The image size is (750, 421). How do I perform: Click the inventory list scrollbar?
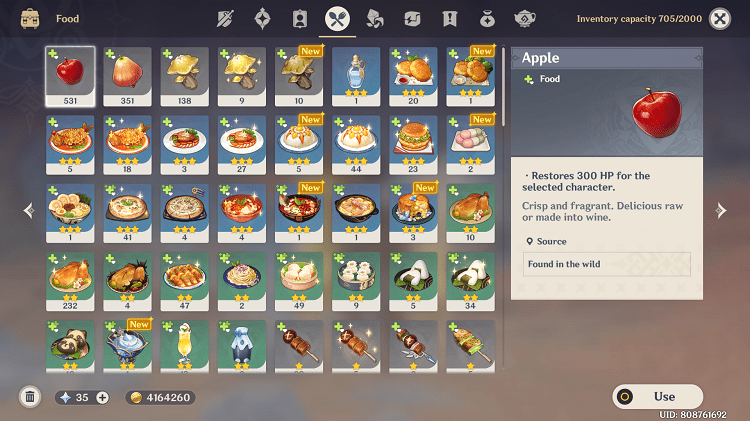point(503,88)
